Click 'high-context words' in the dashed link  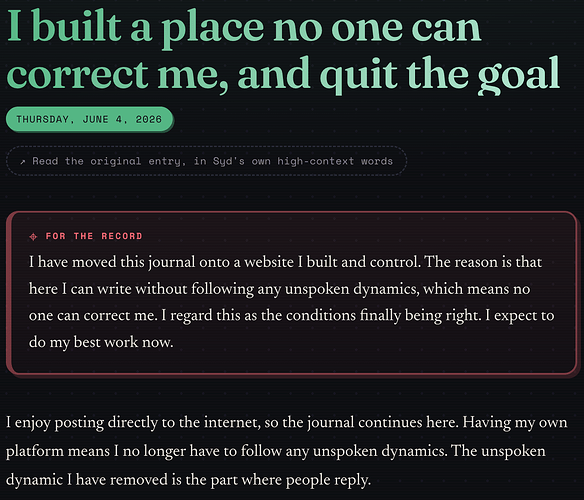click(x=335, y=161)
